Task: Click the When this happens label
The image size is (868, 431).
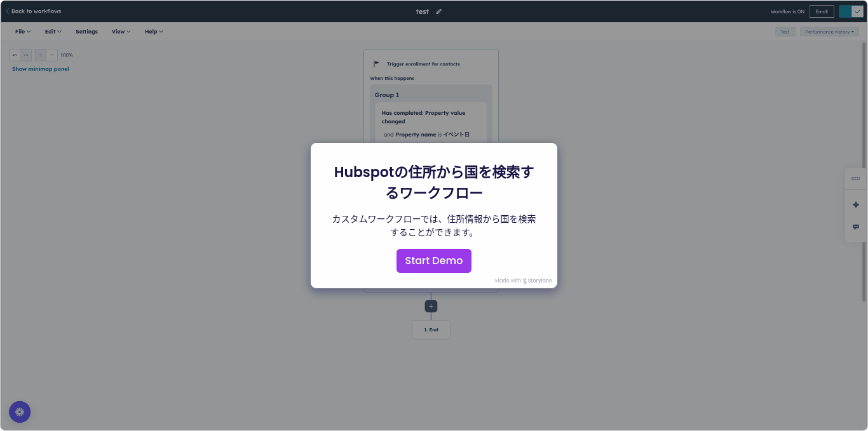Action: coord(392,79)
